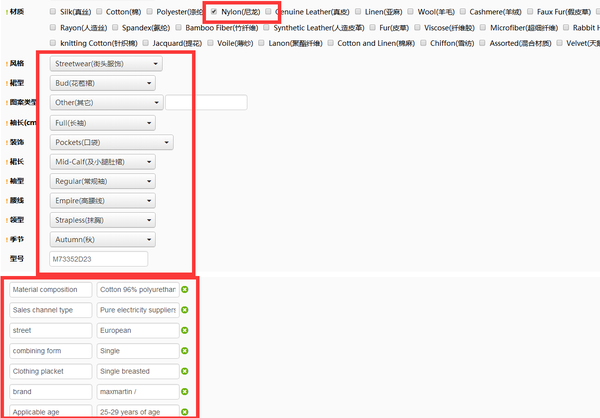Image resolution: width=600 pixels, height=418 pixels.
Task: Check the Assorted material checkbox
Action: pyautogui.click(x=483, y=43)
